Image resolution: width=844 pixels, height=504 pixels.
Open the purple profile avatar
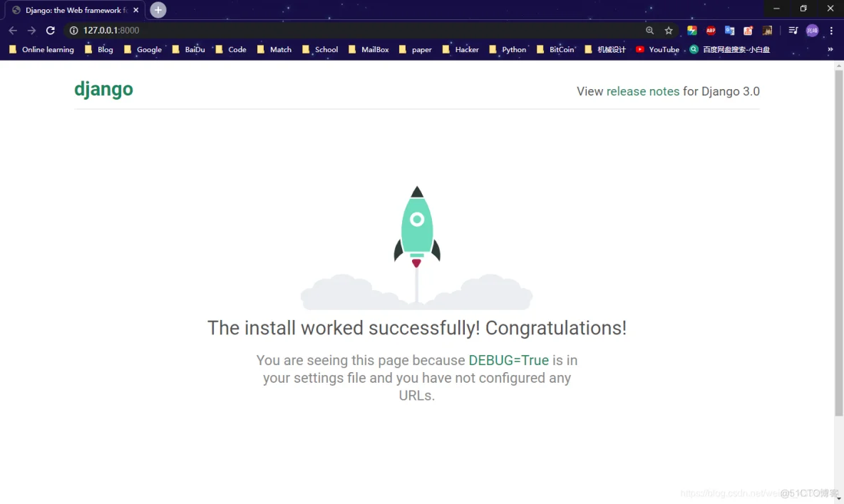click(x=812, y=31)
